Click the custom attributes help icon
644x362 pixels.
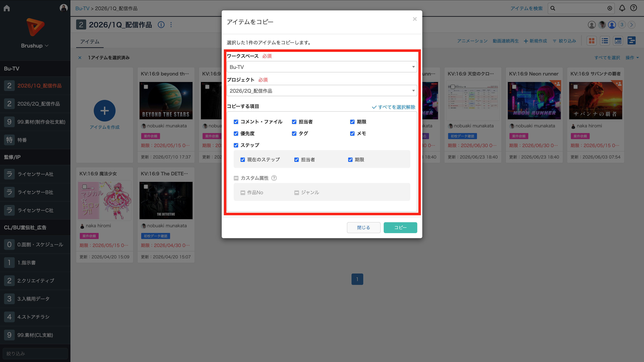pos(274,178)
